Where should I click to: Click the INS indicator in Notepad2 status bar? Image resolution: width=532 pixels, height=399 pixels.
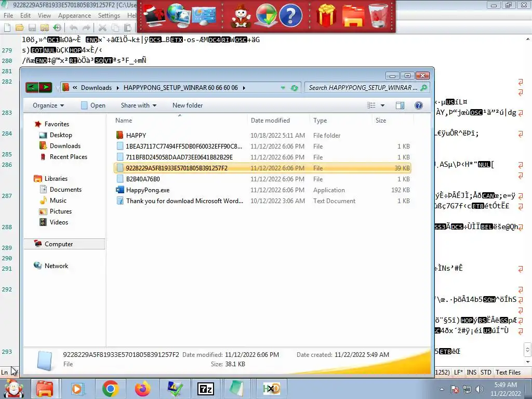click(x=471, y=372)
